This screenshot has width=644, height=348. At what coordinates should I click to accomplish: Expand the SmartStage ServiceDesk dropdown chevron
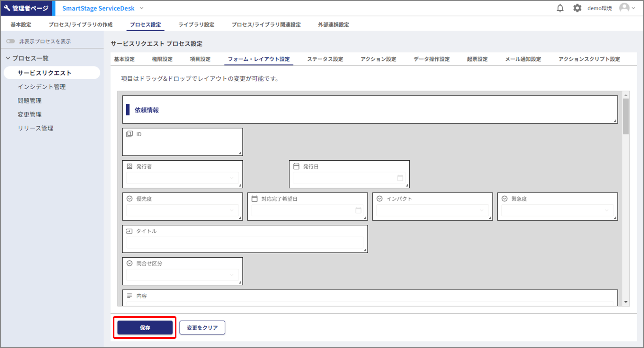point(142,8)
